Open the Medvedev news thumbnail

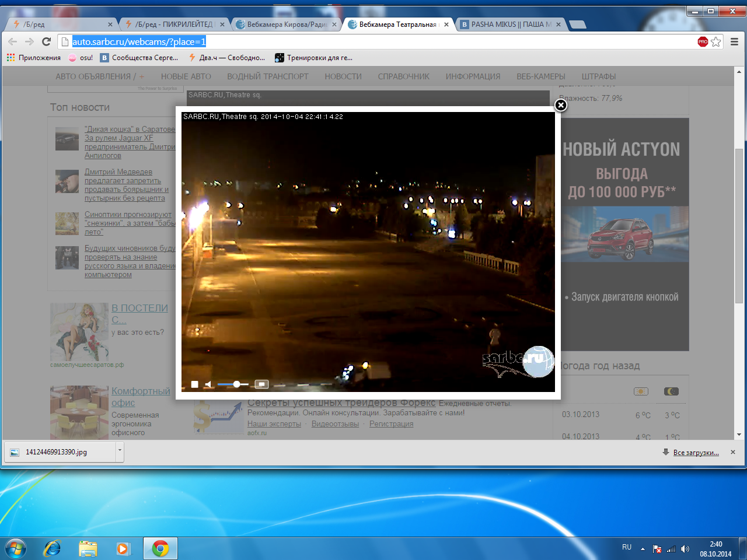pos(67,181)
